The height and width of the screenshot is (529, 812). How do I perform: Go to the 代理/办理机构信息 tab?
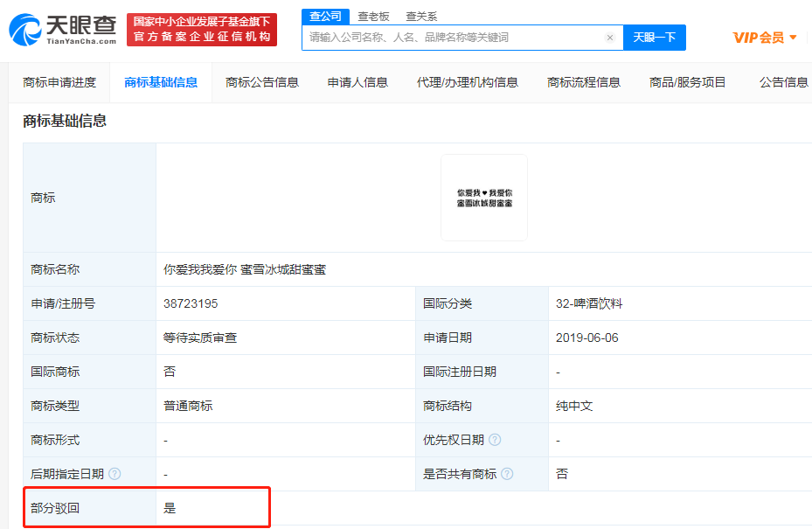coord(468,82)
